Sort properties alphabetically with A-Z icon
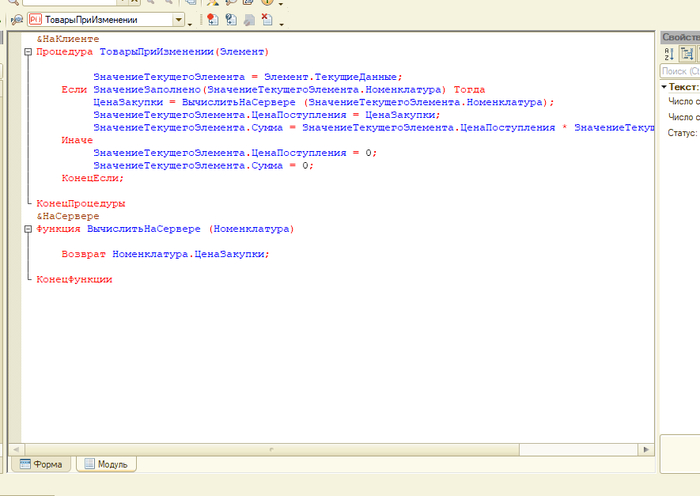Image resolution: width=700 pixels, height=496 pixels. 669,55
